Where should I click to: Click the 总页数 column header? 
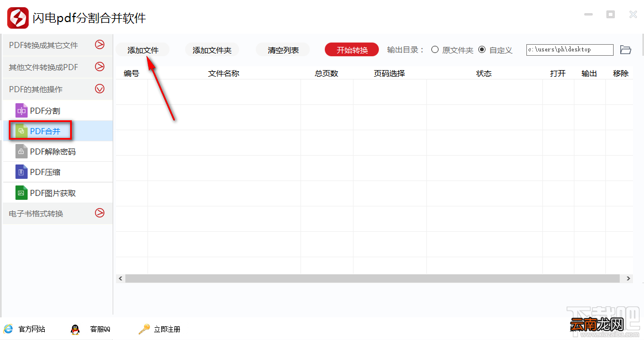[x=326, y=73]
